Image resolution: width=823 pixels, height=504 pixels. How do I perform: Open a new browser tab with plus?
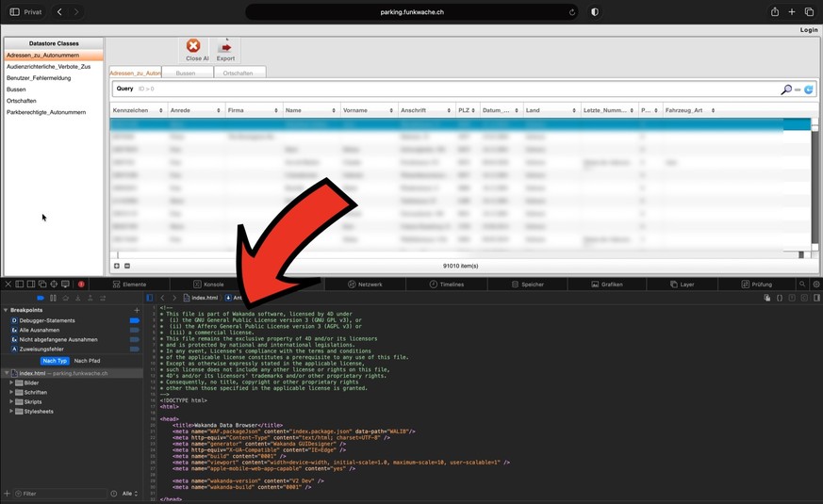coord(792,11)
